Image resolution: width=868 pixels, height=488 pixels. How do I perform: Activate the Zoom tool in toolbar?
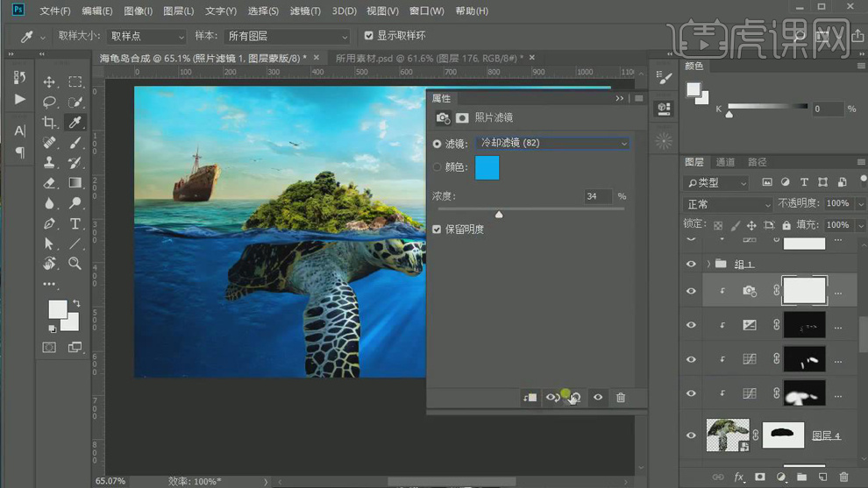tap(75, 263)
